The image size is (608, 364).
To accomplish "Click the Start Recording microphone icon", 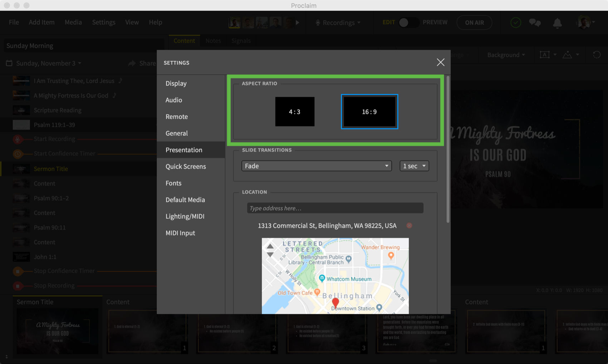I will coord(17,139).
